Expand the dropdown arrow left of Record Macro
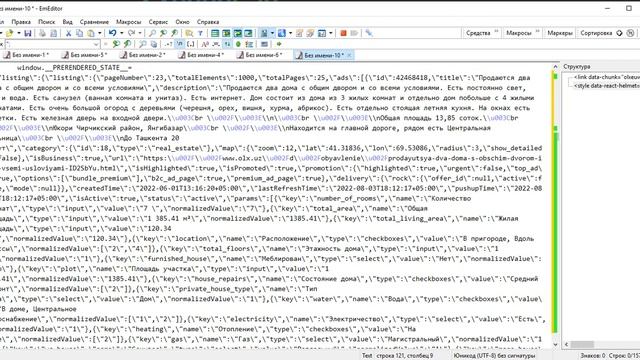The width and height of the screenshot is (640, 360). pos(331,33)
